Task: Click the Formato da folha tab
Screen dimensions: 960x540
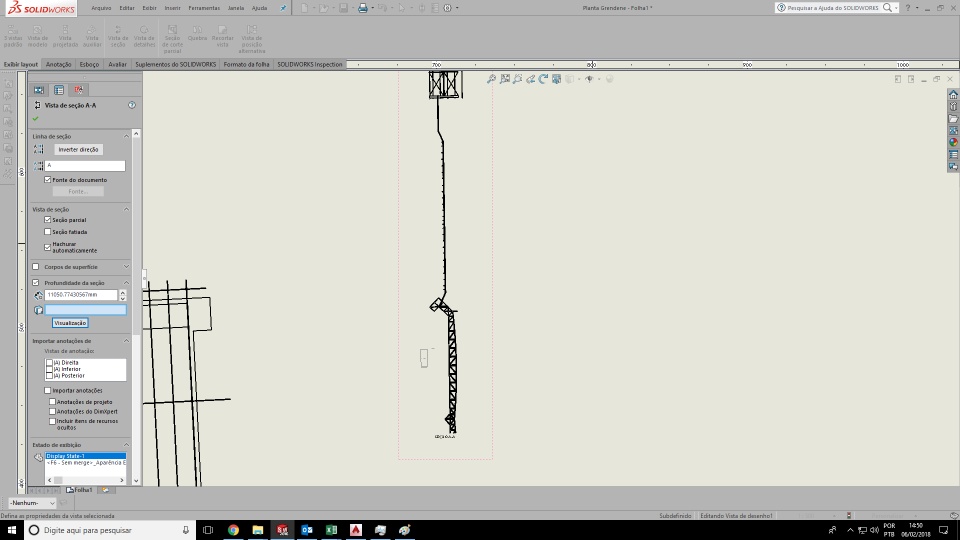Action: [x=246, y=64]
